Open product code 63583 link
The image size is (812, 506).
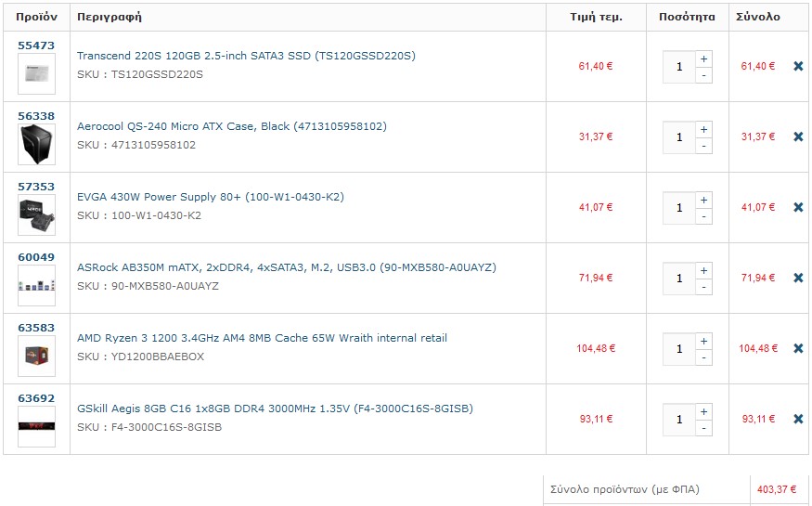coord(36,328)
